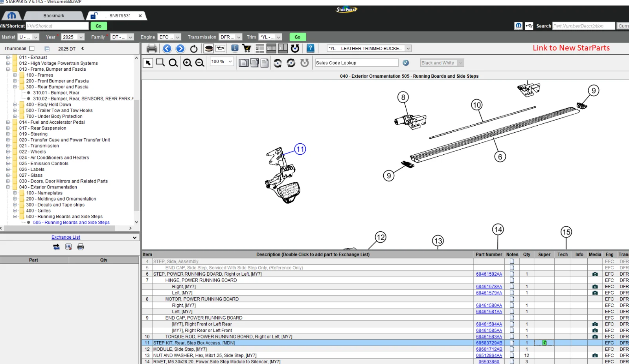
Task: Toggle the Thumbnail checkbox
Action: tap(32, 49)
